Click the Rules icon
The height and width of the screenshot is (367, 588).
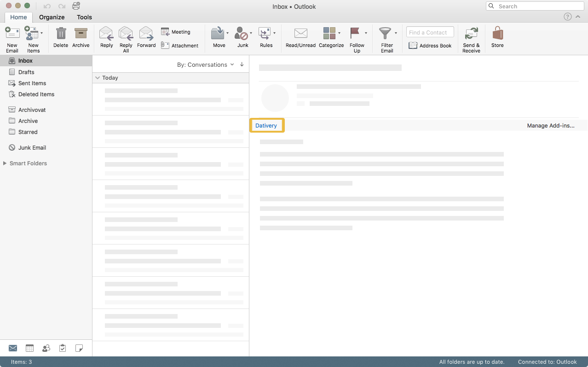click(x=265, y=34)
